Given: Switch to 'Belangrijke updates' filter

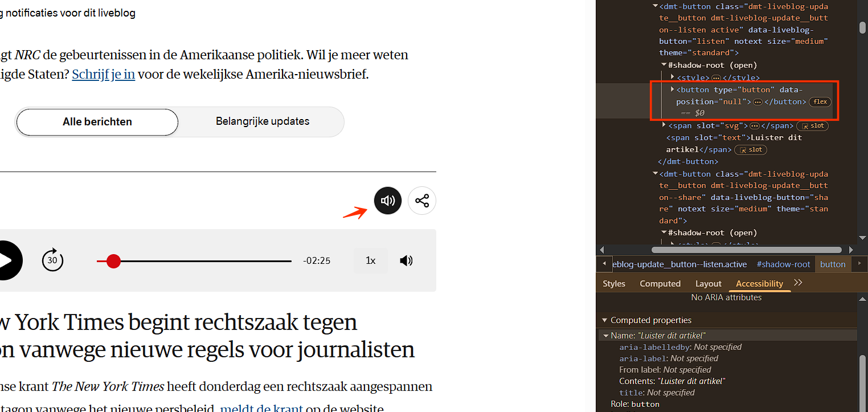Looking at the screenshot, I should tap(263, 121).
